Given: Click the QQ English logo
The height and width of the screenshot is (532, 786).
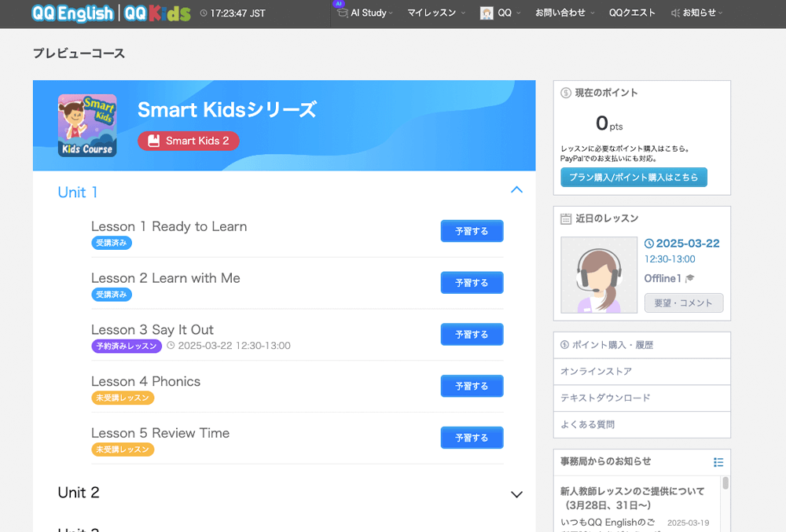Looking at the screenshot, I should [72, 13].
